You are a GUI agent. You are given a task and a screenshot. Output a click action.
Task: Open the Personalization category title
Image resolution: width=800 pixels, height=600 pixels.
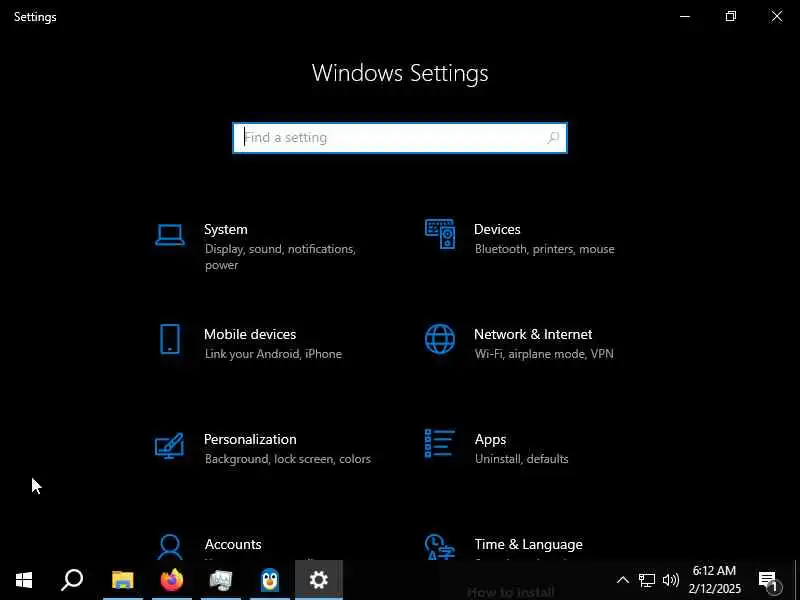point(250,439)
